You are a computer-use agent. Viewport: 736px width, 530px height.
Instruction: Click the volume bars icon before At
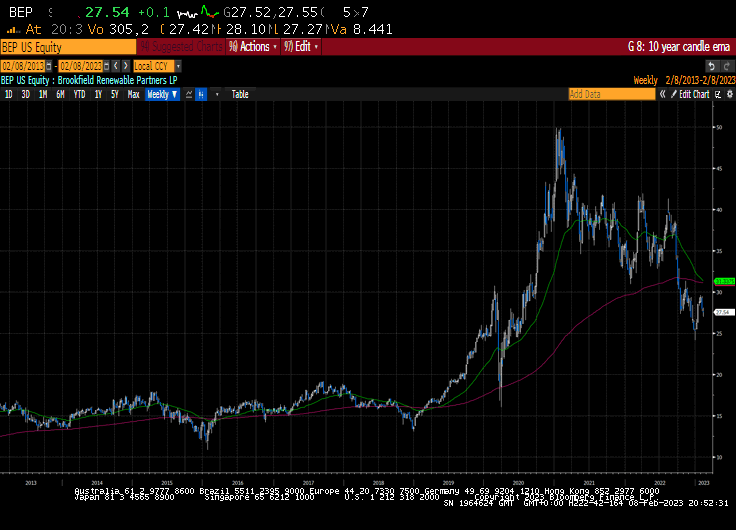pos(13,30)
